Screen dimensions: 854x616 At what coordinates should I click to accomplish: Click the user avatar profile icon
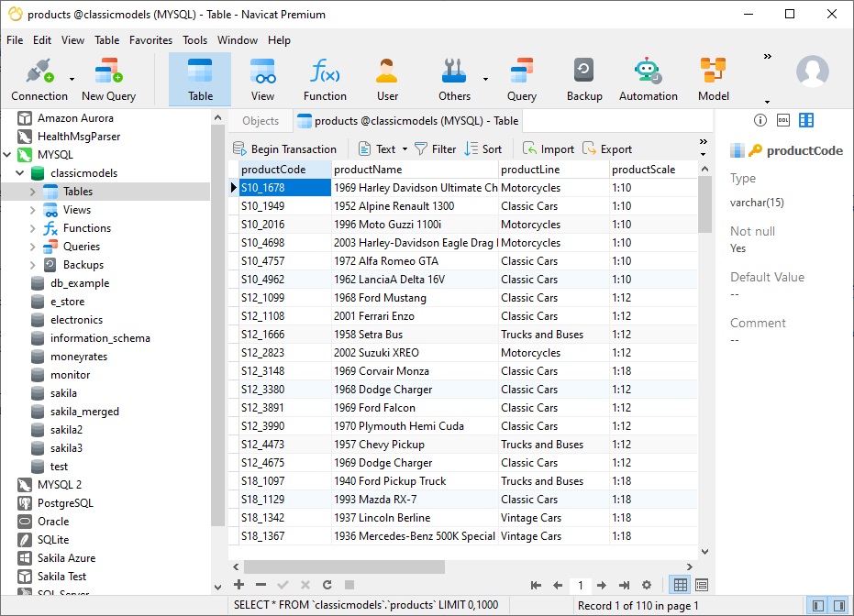[812, 71]
